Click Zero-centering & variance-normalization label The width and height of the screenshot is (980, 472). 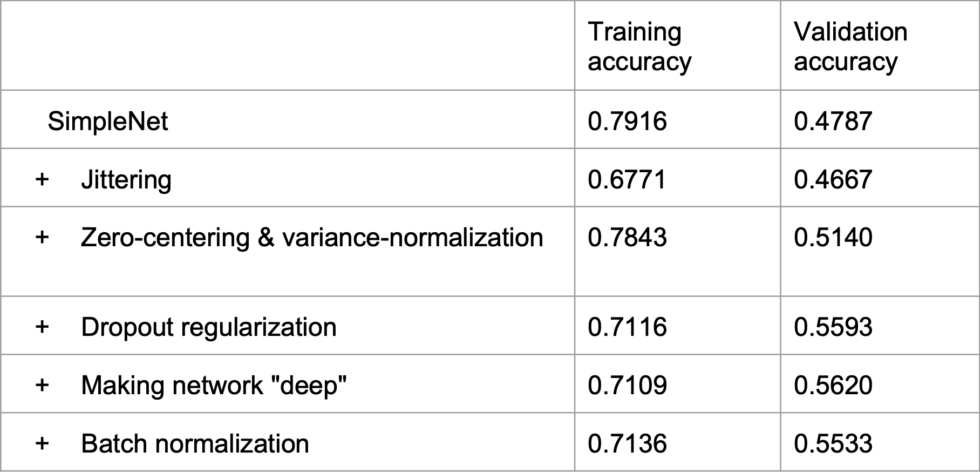point(312,238)
